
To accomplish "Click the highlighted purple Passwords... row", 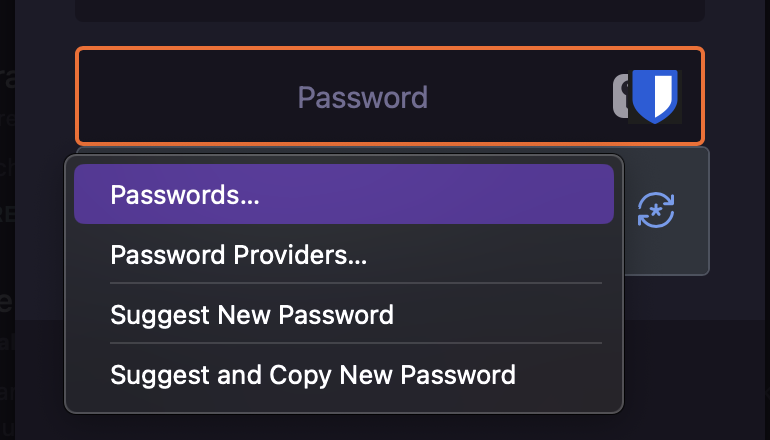I will point(343,194).
